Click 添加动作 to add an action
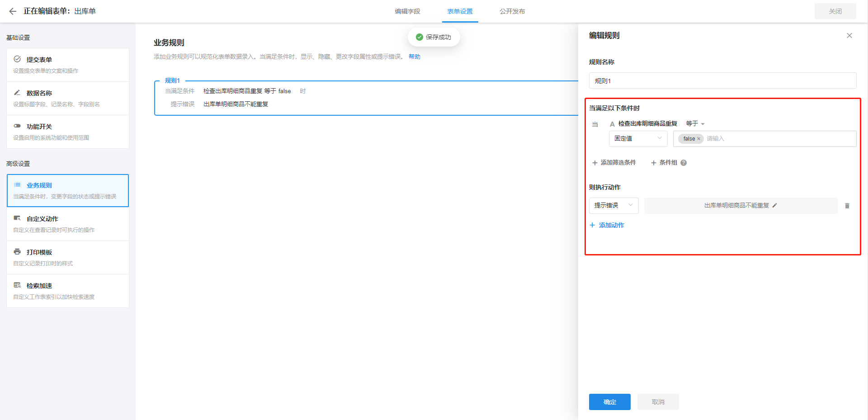The height and width of the screenshot is (420, 868). pyautogui.click(x=607, y=225)
